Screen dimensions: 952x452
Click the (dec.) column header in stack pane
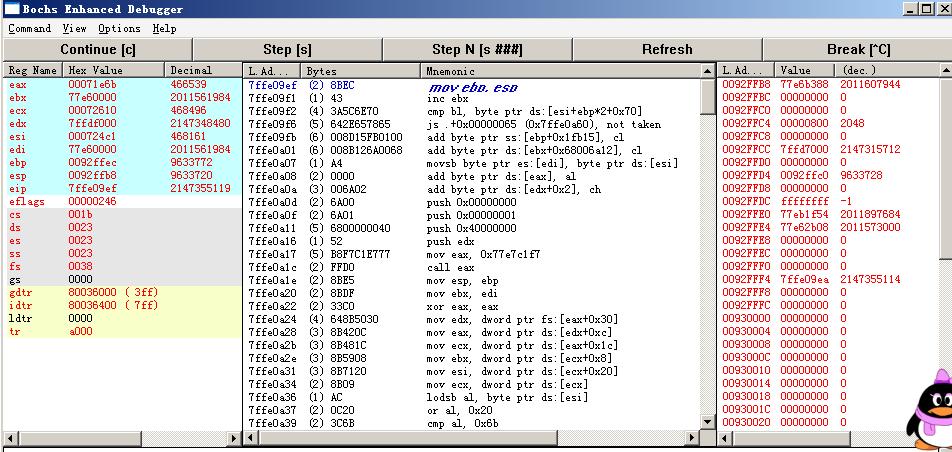[x=886, y=70]
